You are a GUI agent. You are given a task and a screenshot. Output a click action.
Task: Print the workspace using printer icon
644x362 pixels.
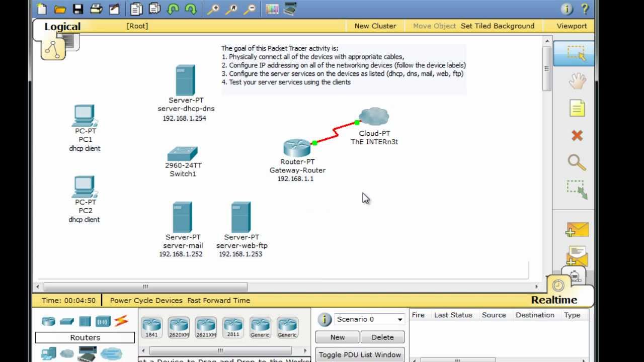tap(96, 9)
